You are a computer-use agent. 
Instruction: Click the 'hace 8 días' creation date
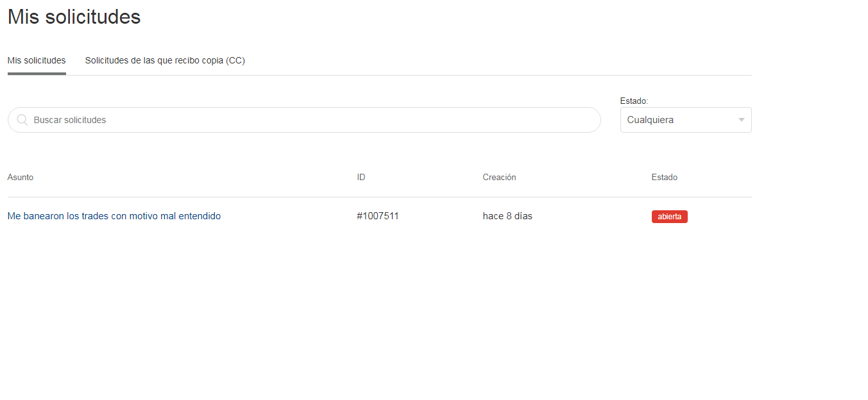pos(507,216)
